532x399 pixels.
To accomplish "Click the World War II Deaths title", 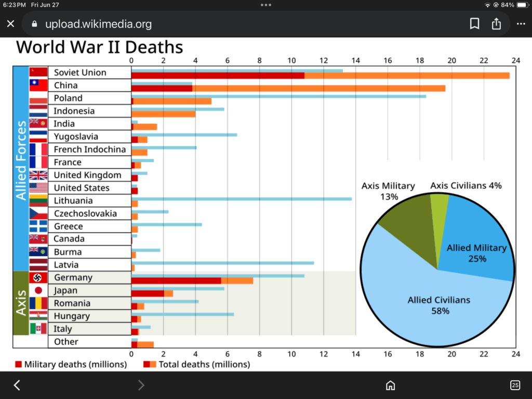I will (100, 47).
